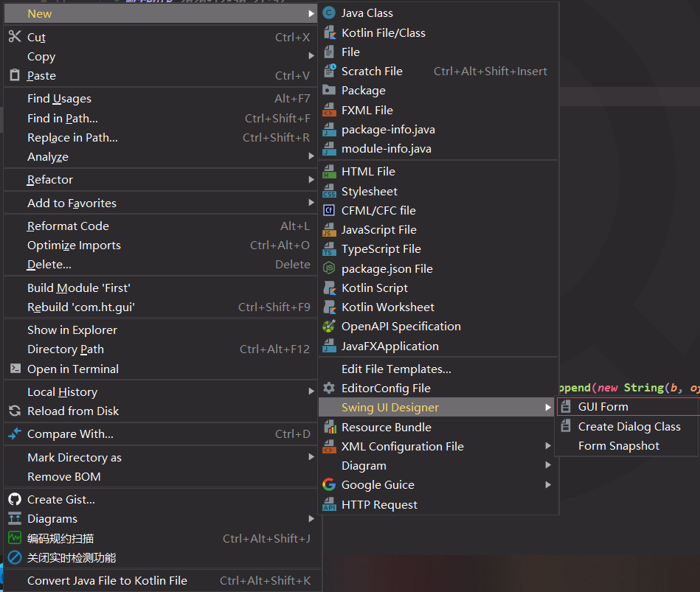
Task: Select Remove BOM entry
Action: tap(161, 476)
